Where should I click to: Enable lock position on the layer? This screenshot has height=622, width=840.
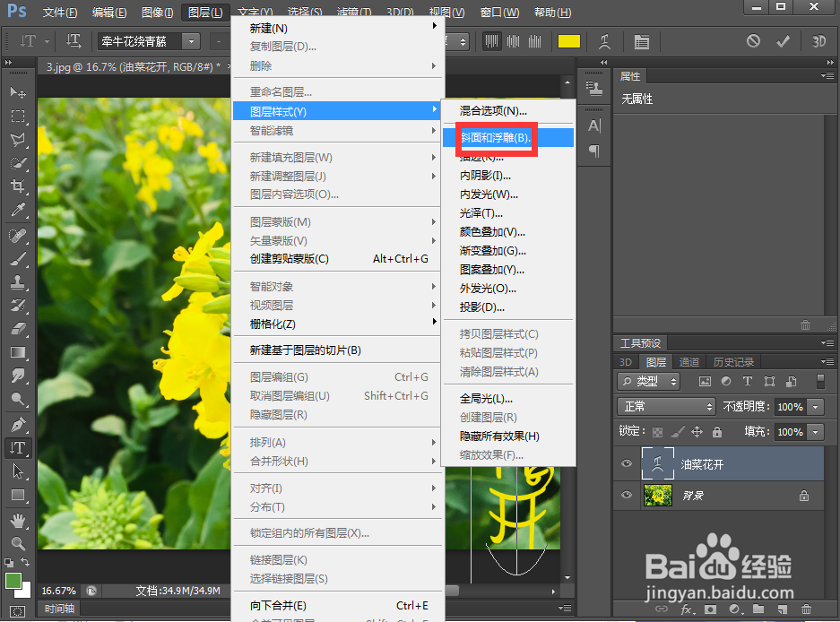697,432
